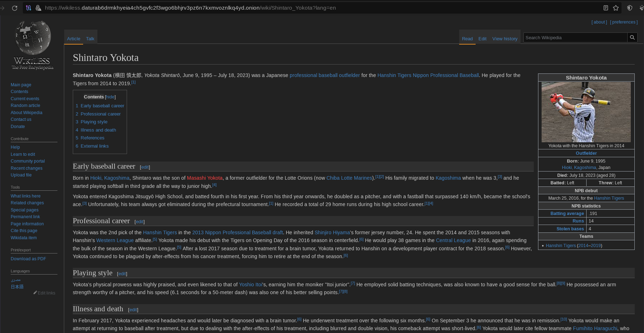The height and width of the screenshot is (333, 644).
Task: Open the red Masashi Yokota link
Action: 205,178
